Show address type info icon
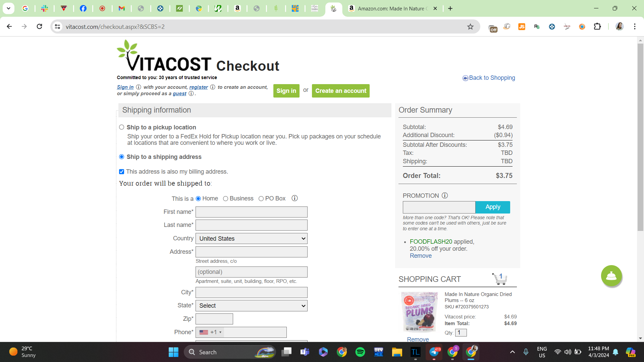The height and width of the screenshot is (362, 644). point(294,198)
